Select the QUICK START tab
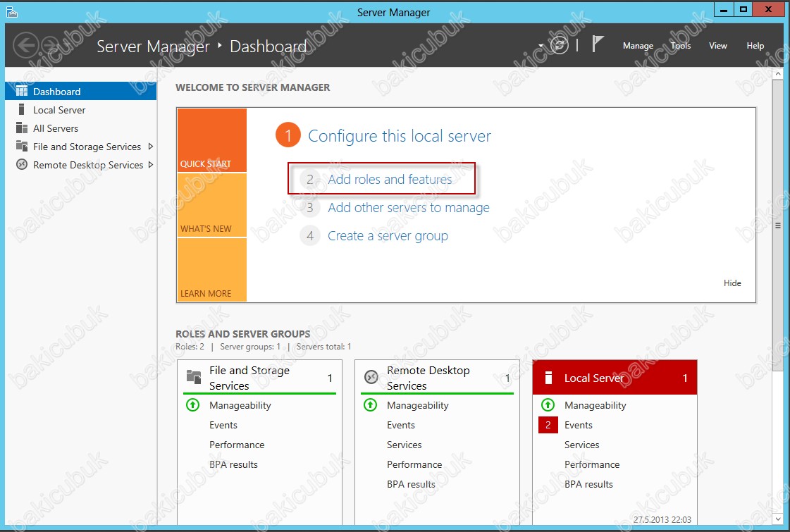The image size is (790, 532). tap(212, 140)
